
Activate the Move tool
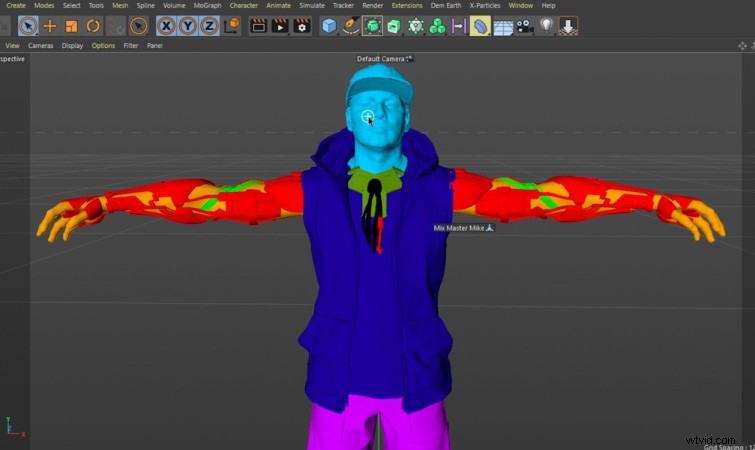pyautogui.click(x=50, y=26)
